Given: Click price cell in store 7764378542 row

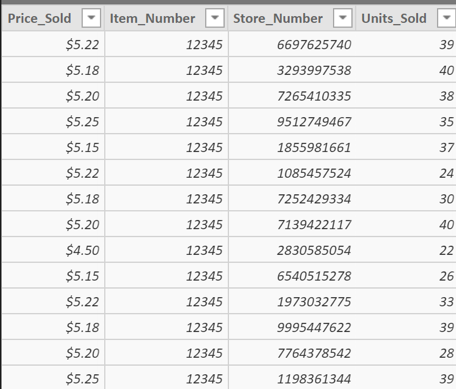Looking at the screenshot, I should (53, 353).
